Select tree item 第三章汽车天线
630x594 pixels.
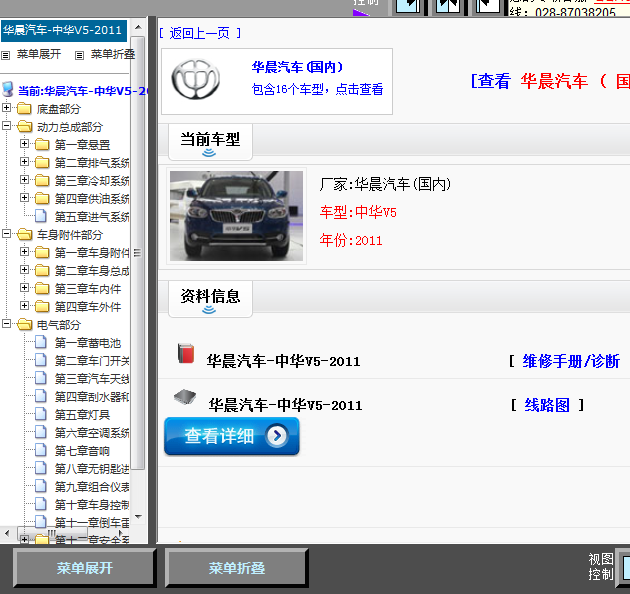pyautogui.click(x=92, y=379)
